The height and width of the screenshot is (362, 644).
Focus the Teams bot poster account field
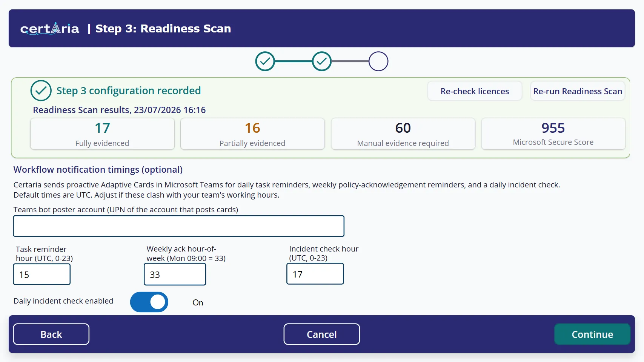tap(179, 226)
